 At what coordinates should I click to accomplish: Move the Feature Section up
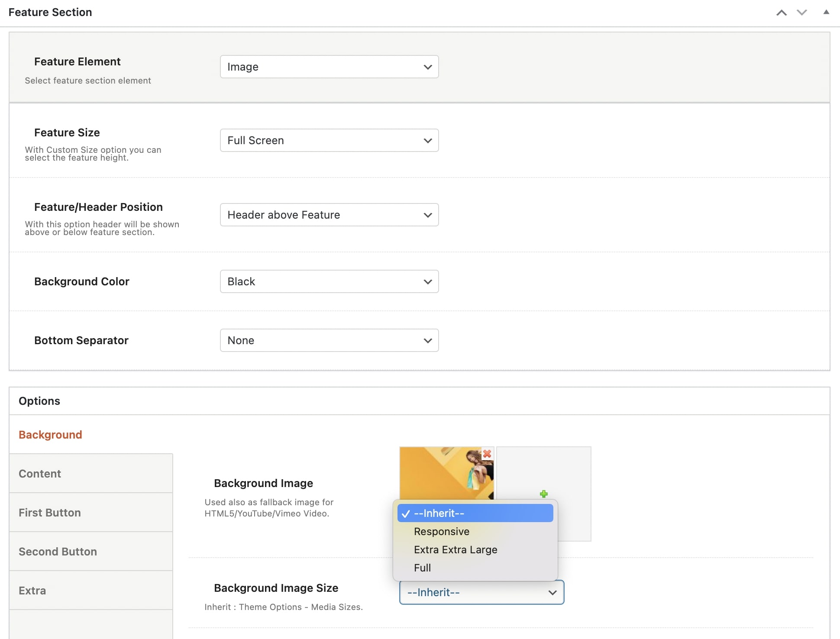click(x=782, y=13)
